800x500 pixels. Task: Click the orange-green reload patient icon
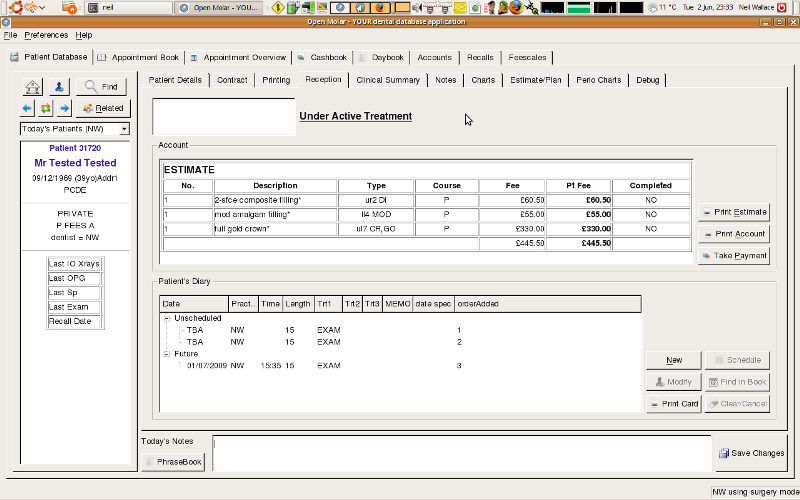tap(45, 108)
